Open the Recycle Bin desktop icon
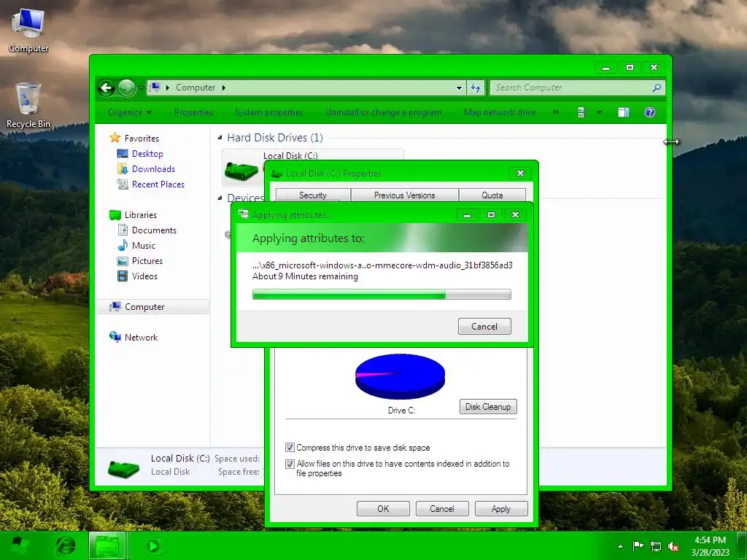Viewport: 747px width, 560px height. [28, 106]
